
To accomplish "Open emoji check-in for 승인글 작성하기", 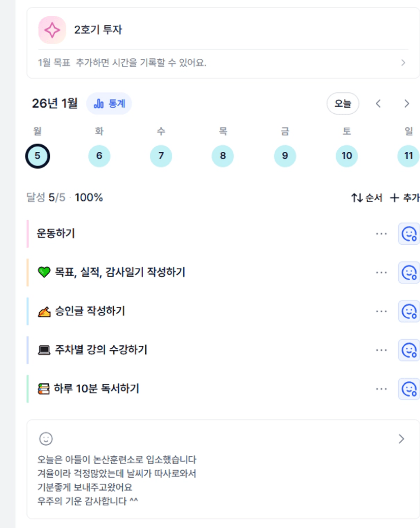I will click(x=409, y=311).
